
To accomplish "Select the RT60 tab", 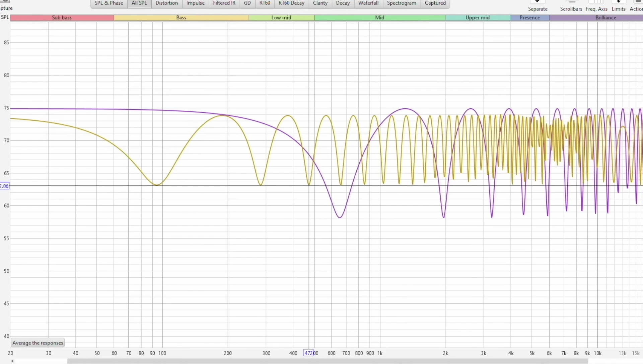I will coord(265,3).
